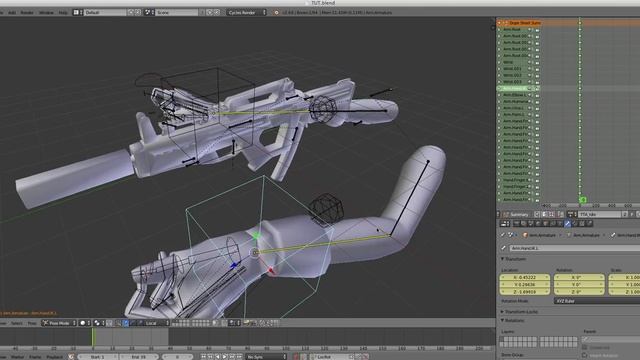Click the green frame indicator in dope sheet
This screenshot has width=640, height=360.
pyautogui.click(x=583, y=200)
